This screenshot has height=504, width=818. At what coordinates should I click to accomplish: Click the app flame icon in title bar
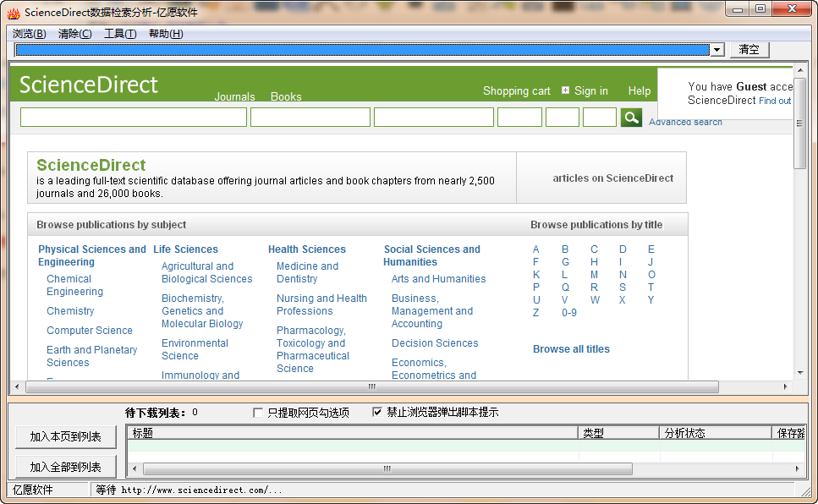tap(14, 13)
